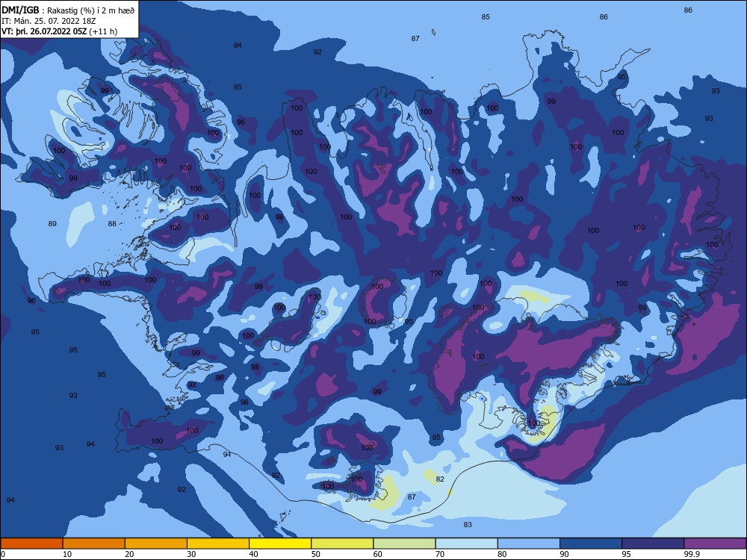Click the '89' humidity value on the map
Screen dimensions: 747x560
tap(52, 224)
